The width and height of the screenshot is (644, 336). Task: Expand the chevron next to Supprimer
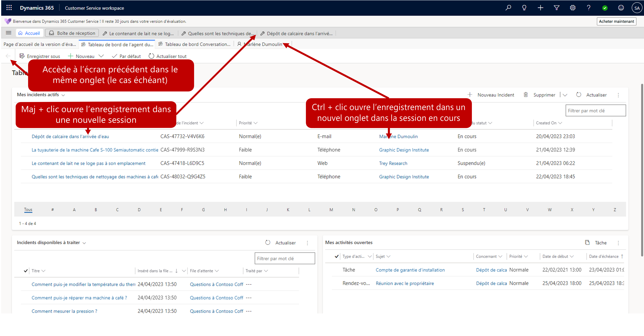click(565, 95)
